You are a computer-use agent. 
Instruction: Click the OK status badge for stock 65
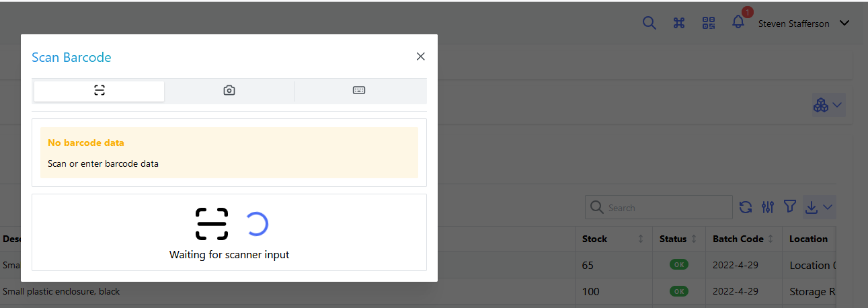click(x=679, y=265)
